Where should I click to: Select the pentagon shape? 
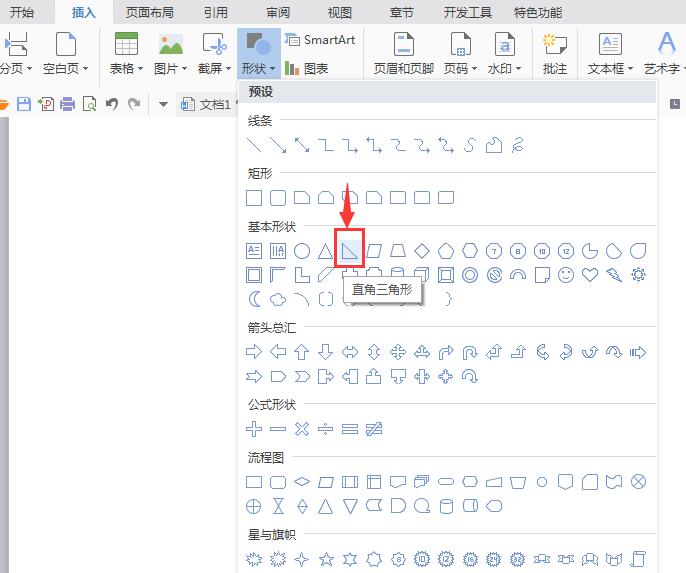pyautogui.click(x=446, y=251)
